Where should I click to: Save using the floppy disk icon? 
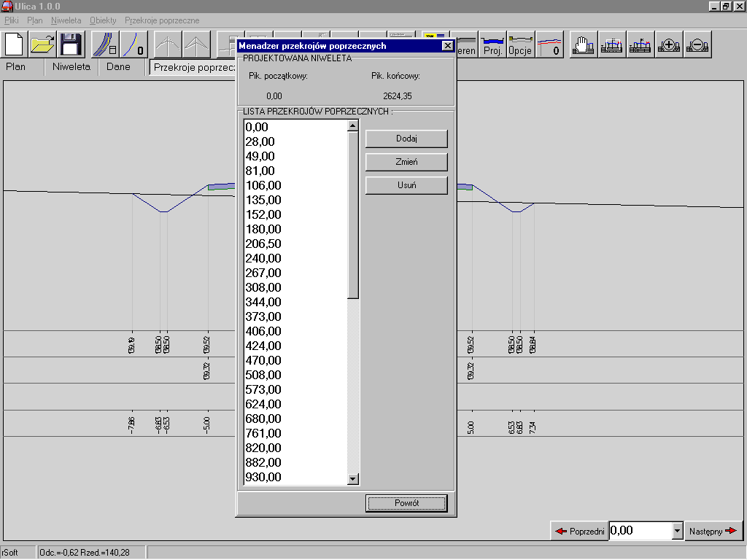(x=71, y=44)
